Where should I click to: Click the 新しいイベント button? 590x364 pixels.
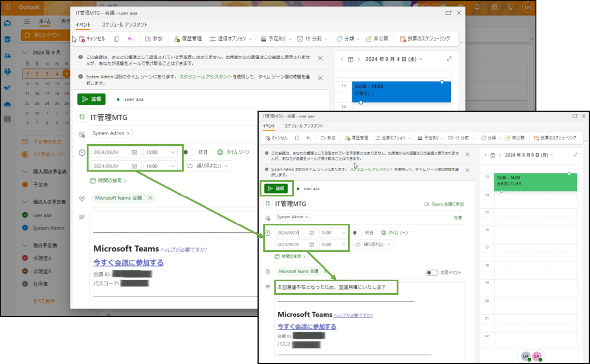coord(42,35)
